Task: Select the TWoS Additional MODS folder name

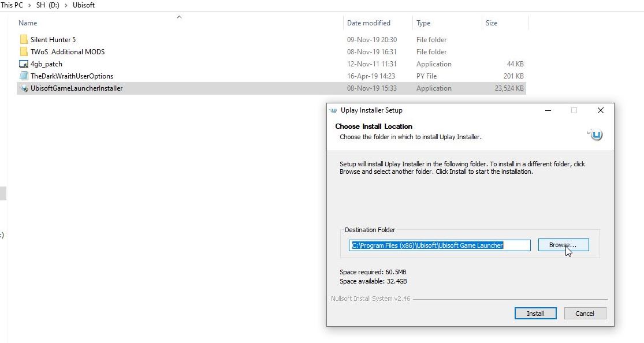Action: click(x=68, y=52)
